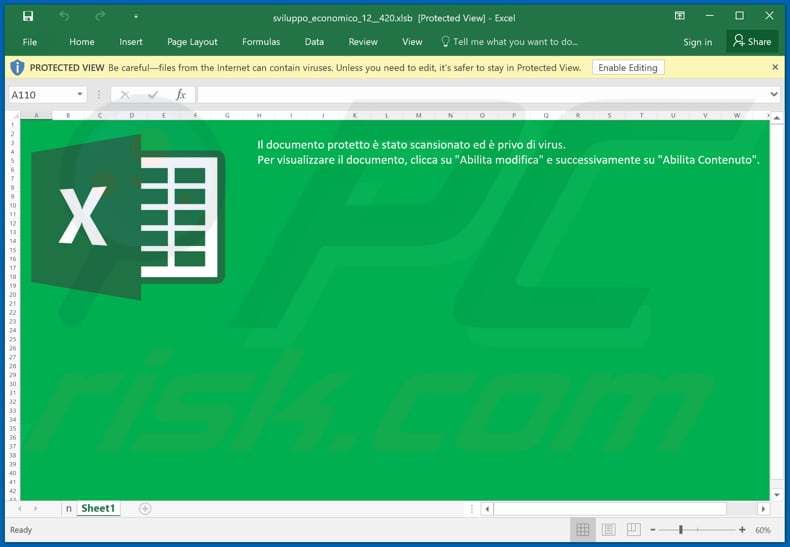Click the Protected View shield icon
The image size is (790, 547).
(17, 67)
